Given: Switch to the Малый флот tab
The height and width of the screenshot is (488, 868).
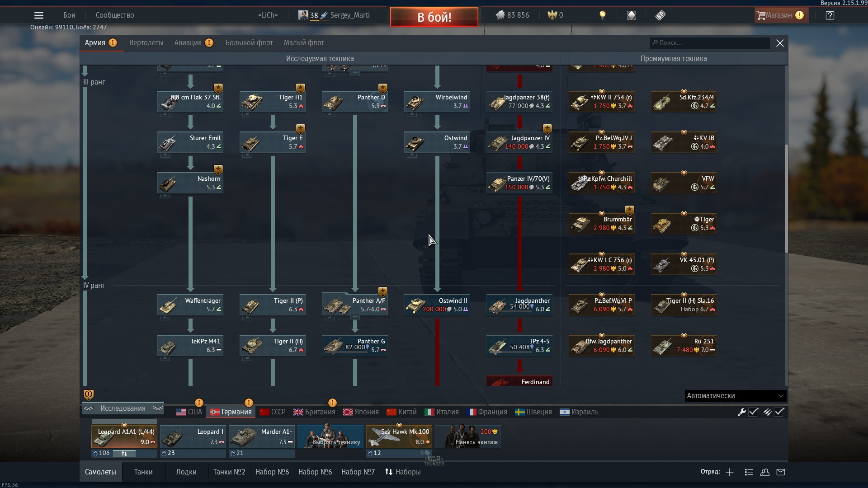Looking at the screenshot, I should point(304,43).
